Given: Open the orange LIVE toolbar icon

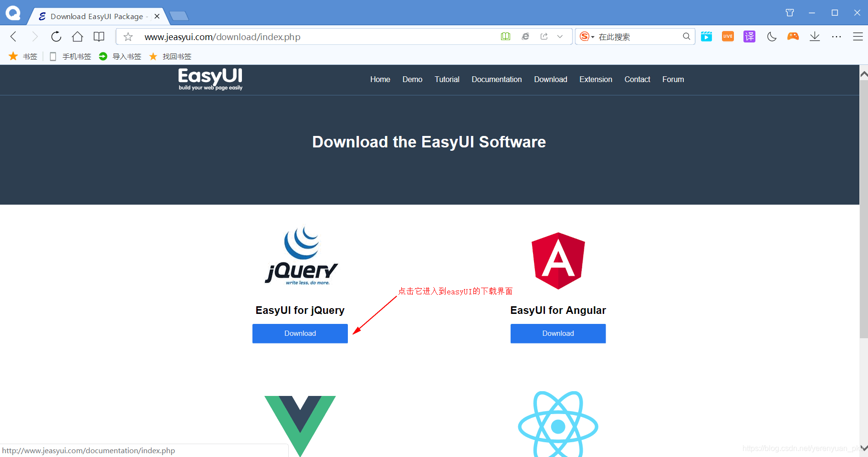Looking at the screenshot, I should click(x=728, y=36).
